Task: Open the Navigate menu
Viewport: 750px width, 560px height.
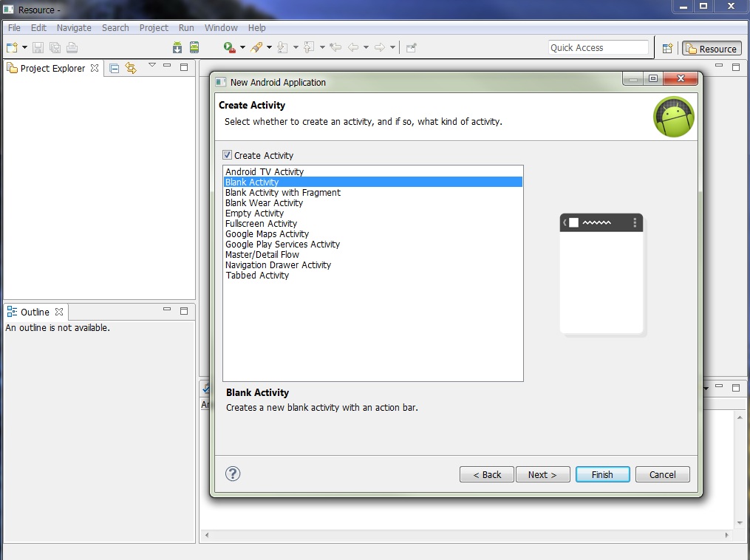Action: tap(74, 28)
